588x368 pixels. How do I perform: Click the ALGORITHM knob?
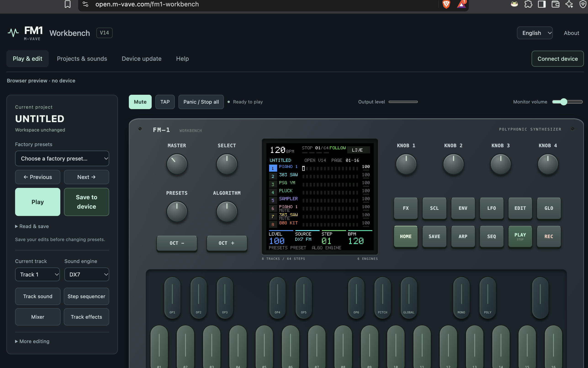tap(227, 211)
